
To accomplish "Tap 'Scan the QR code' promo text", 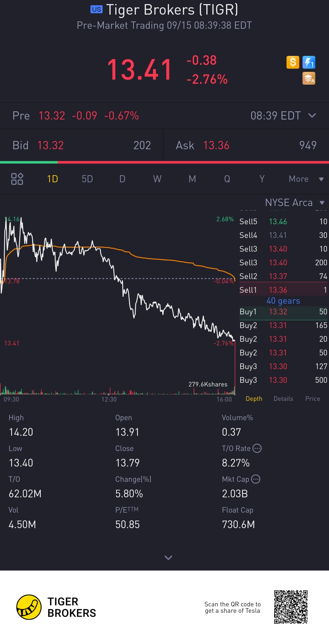I will pyautogui.click(x=233, y=607).
